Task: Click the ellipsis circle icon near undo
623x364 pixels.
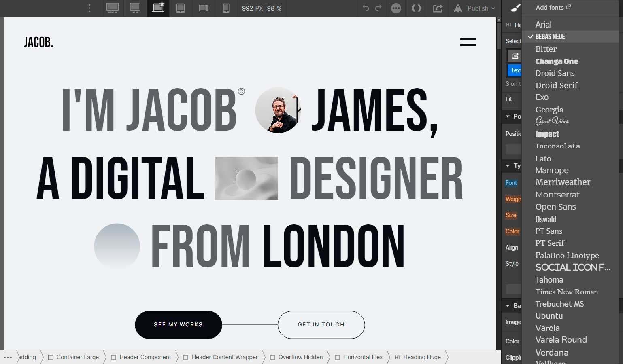Action: 396,8
